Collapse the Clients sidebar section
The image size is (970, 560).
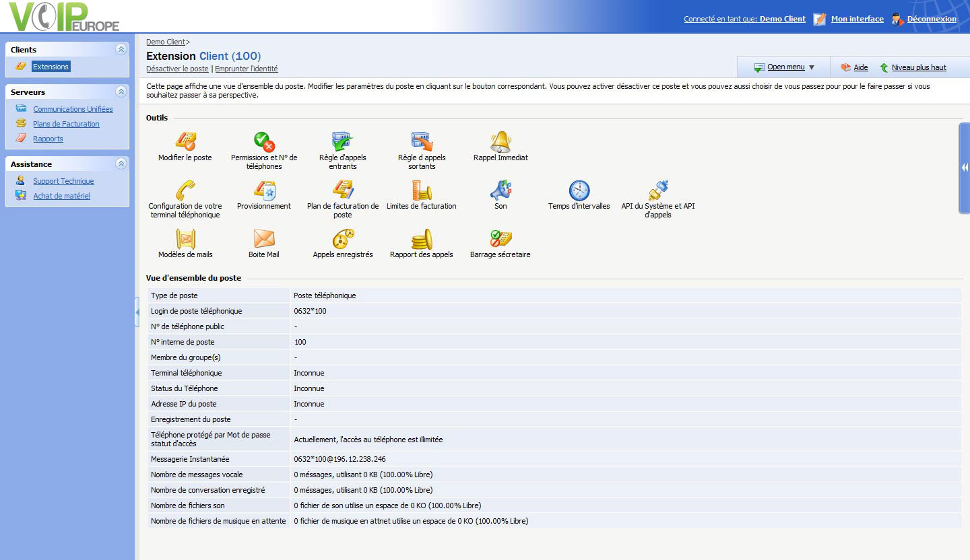click(121, 49)
